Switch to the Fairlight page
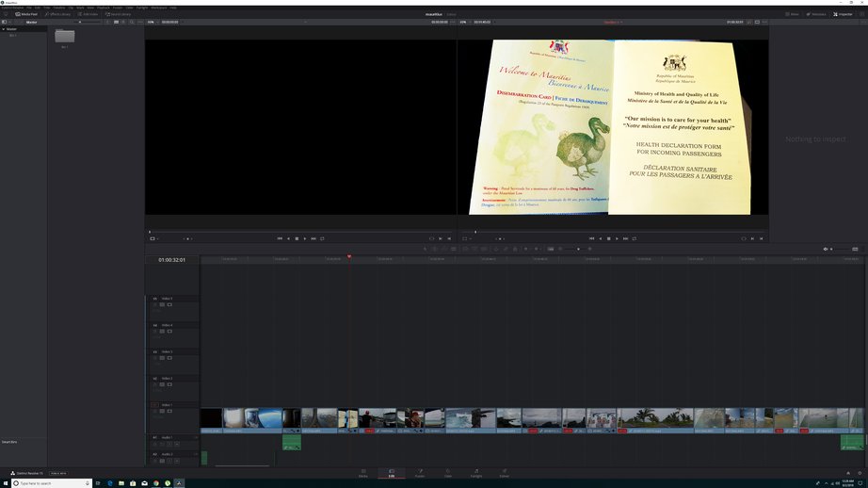Viewport: 868px width, 488px height. click(476, 473)
